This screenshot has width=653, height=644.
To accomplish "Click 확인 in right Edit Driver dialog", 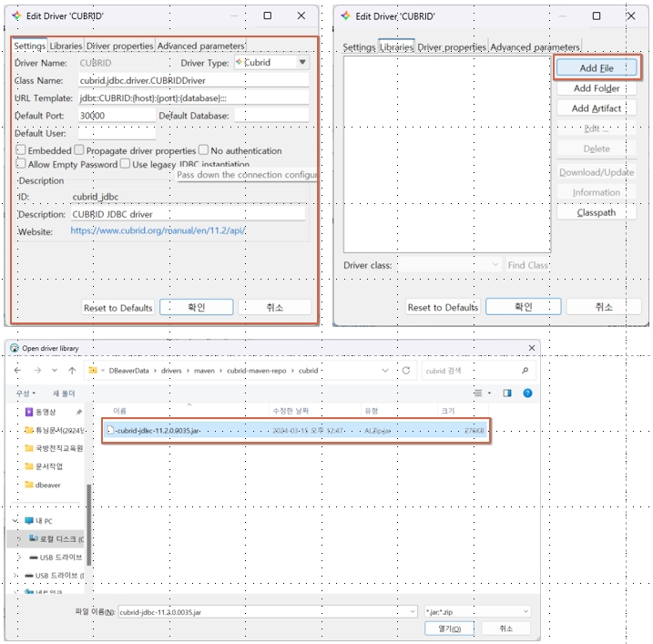I will coord(524,307).
